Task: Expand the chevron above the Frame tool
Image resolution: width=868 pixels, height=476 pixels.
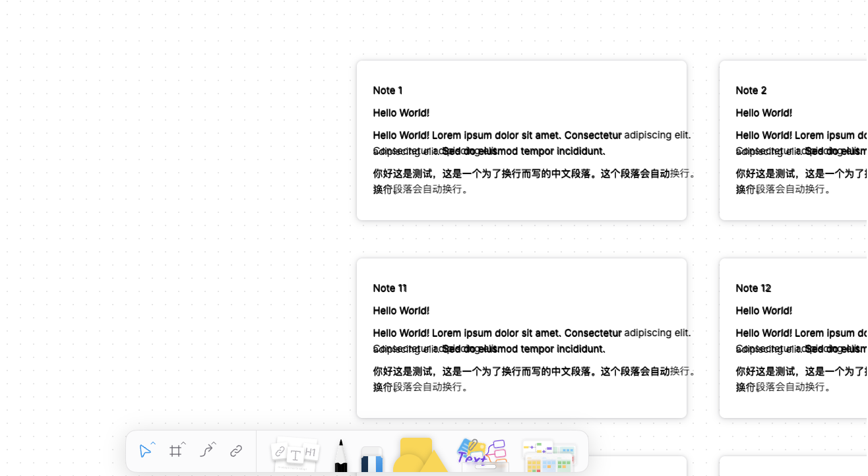Action: coord(183,443)
